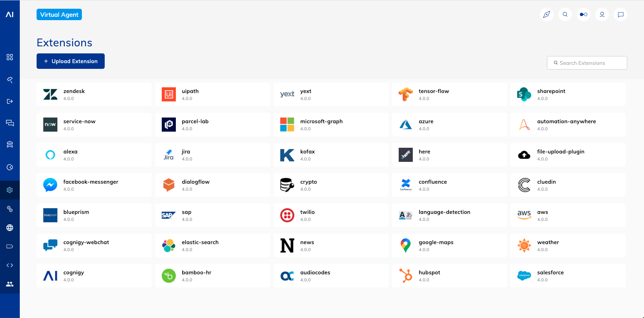Click Upload Extension button
Viewport: 644px width, 318px height.
pos(70,61)
